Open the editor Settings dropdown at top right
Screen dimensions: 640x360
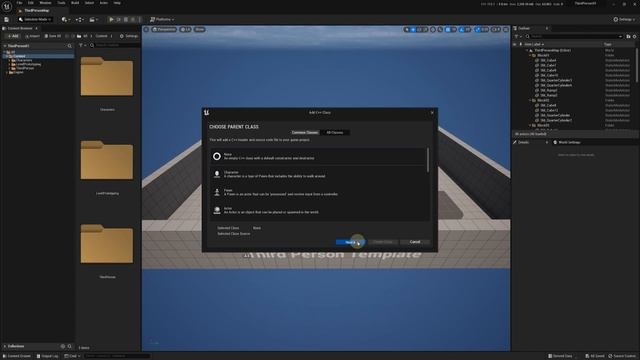(x=624, y=20)
